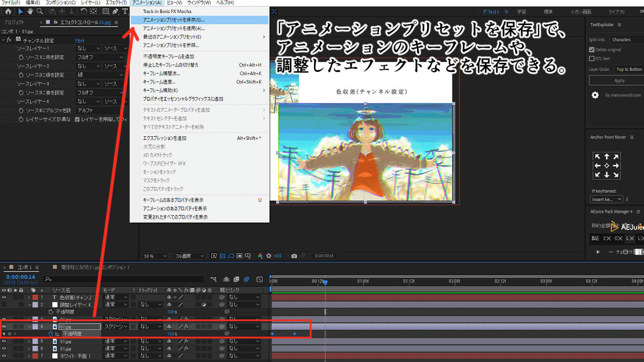
Task: Select the Type (T) tool
Action: (x=125, y=11)
